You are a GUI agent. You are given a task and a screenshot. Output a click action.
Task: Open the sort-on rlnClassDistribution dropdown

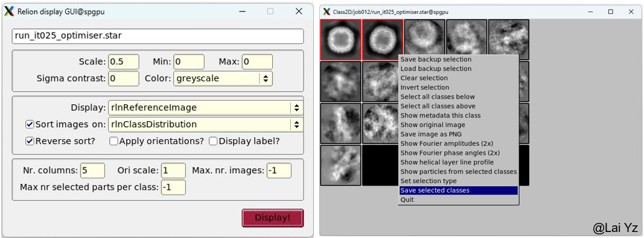pos(206,124)
